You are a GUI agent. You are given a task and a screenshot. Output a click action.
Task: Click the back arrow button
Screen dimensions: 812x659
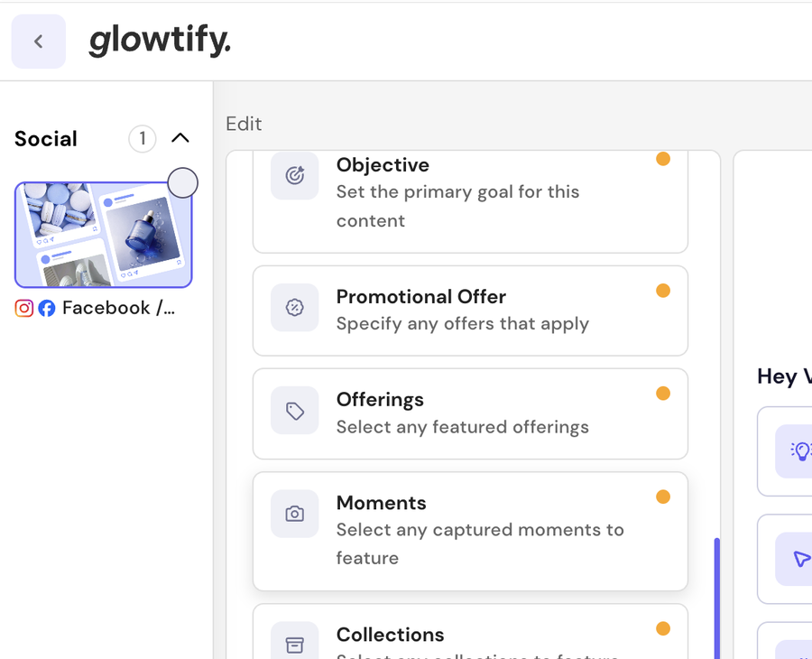38,42
